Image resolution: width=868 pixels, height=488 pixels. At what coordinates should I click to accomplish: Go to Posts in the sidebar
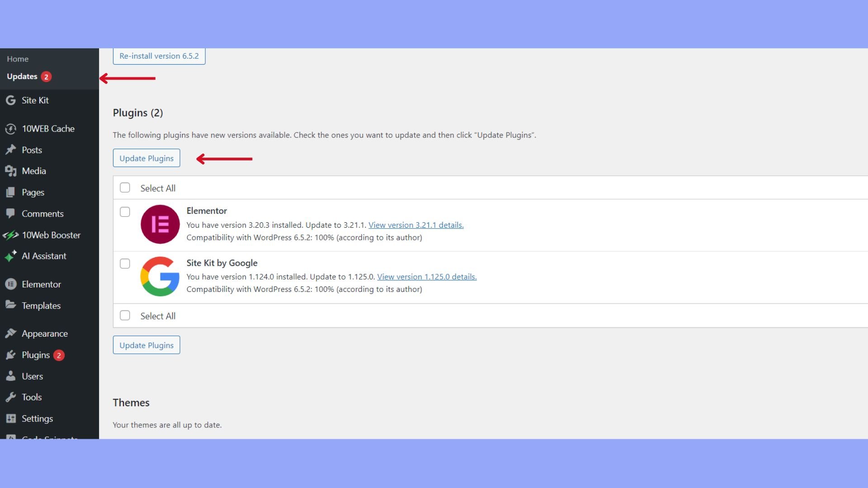click(x=32, y=150)
